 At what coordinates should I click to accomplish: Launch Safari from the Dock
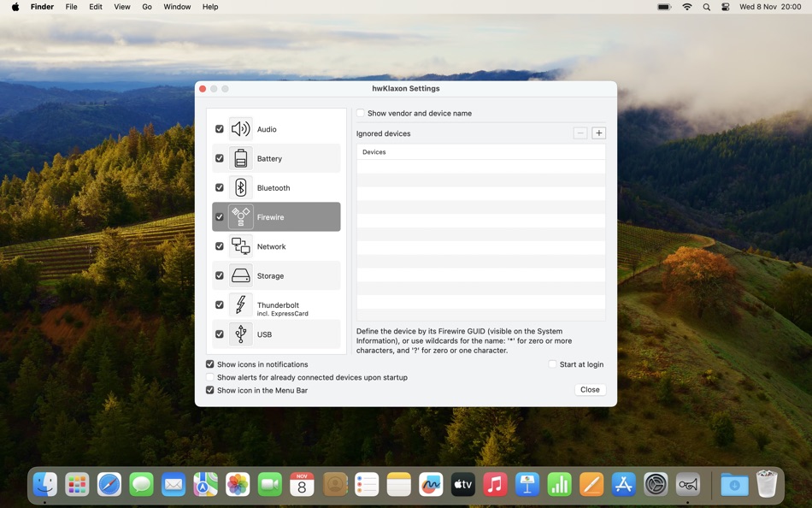pos(109,485)
